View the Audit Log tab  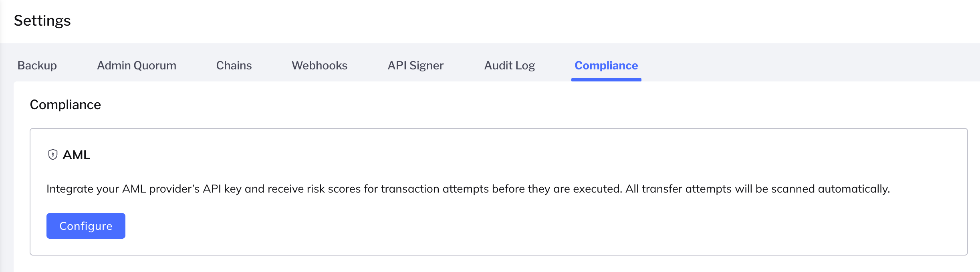pos(510,65)
